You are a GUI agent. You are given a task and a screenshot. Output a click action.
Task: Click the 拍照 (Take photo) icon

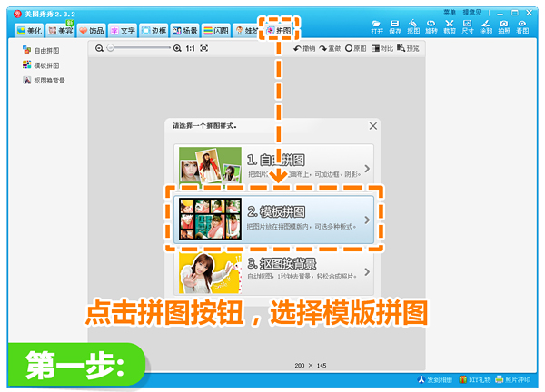click(x=504, y=25)
